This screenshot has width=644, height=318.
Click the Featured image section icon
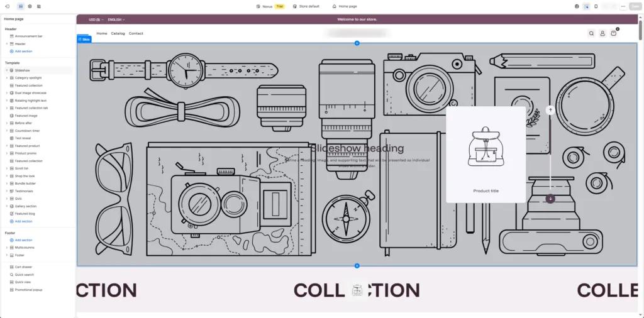(x=12, y=116)
